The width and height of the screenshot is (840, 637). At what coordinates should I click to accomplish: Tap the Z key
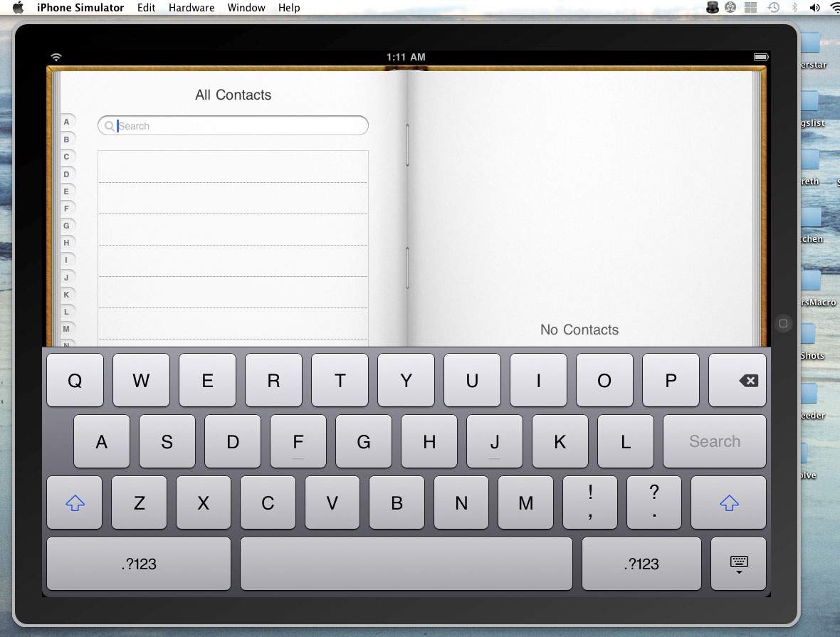[x=140, y=503]
